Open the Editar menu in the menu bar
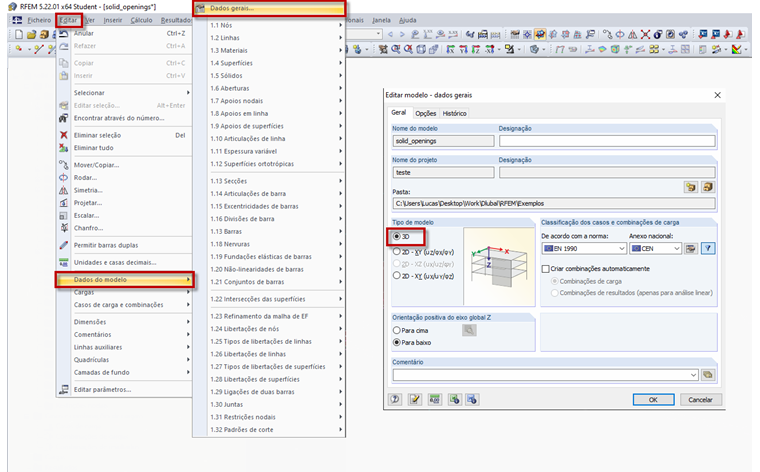This screenshot has width=760, height=472. 68,20
